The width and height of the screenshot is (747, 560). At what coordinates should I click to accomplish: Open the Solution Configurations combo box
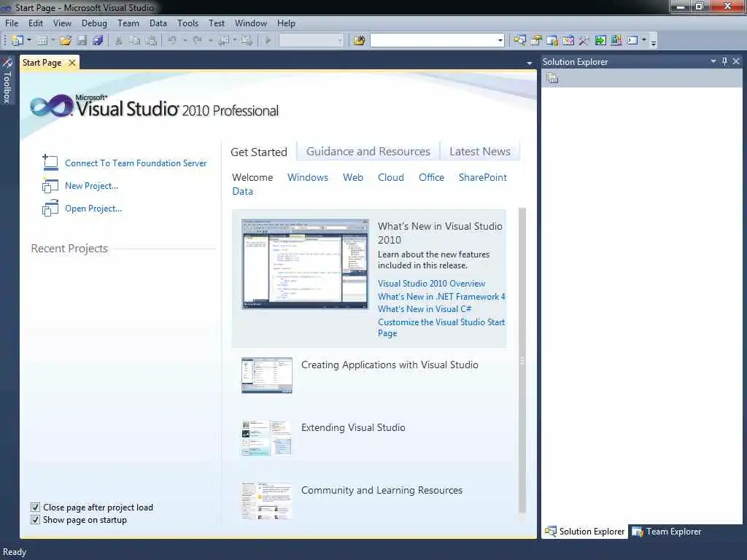311,41
